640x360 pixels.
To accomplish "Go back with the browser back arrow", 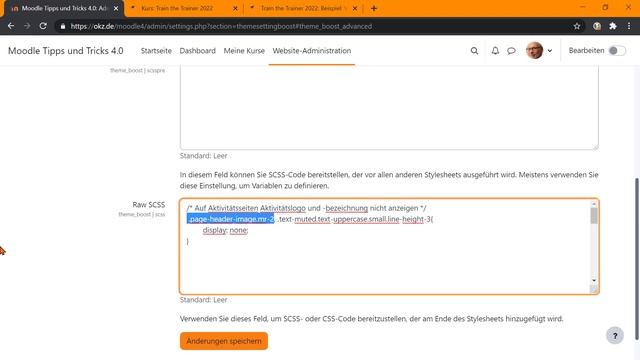I will 11,26.
